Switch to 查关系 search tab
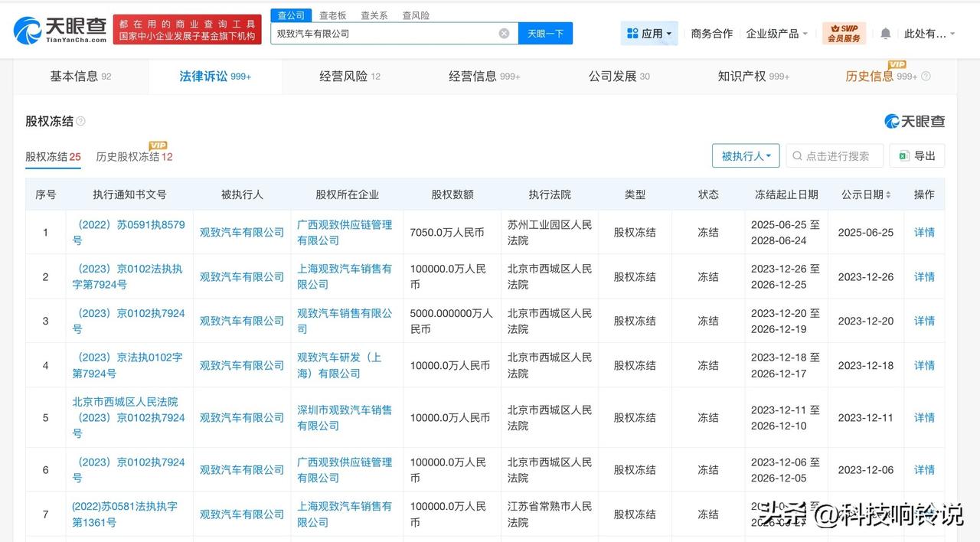Viewport: 980px width, 542px height. pos(374,15)
